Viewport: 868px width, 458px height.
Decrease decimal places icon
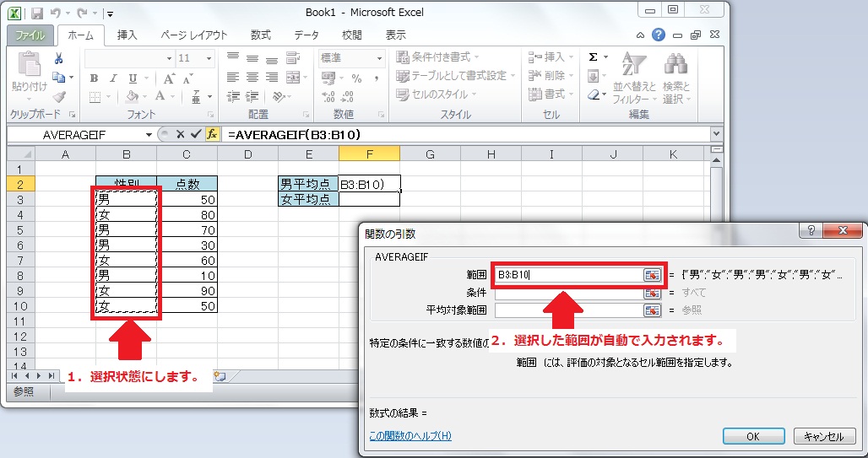[348, 97]
